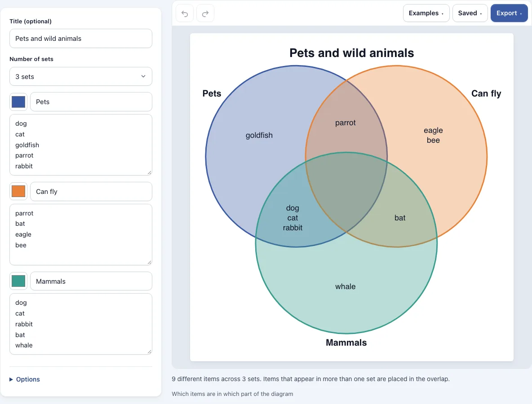Image resolution: width=532 pixels, height=404 pixels.
Task: Click the Number of sets label
Action: point(31,59)
